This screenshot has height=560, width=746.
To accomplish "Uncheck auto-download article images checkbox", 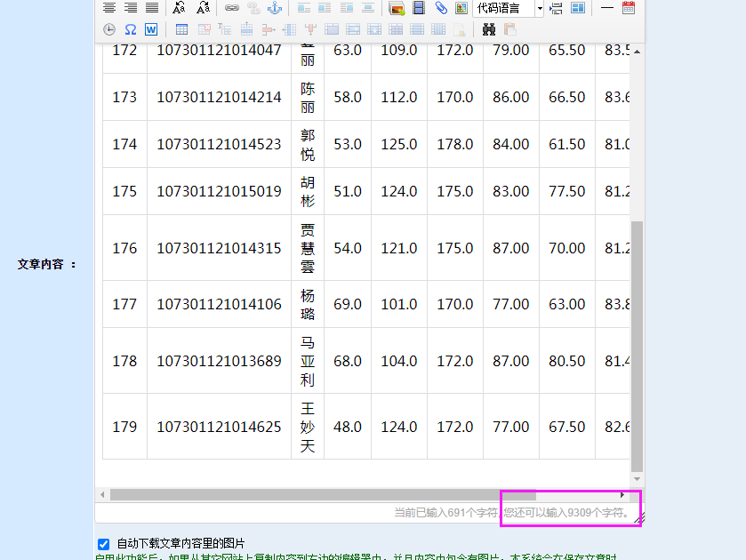I will [104, 543].
